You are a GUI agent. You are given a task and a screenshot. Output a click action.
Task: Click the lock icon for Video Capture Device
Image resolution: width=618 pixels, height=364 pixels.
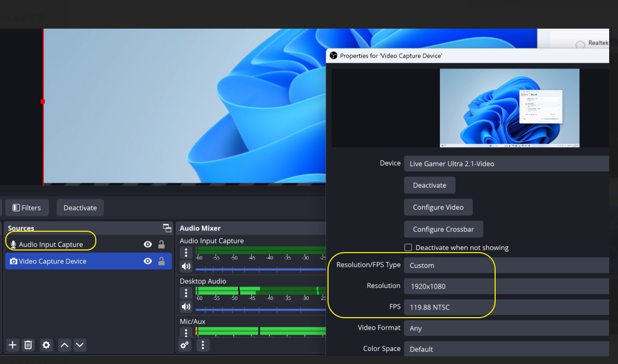[x=161, y=261]
